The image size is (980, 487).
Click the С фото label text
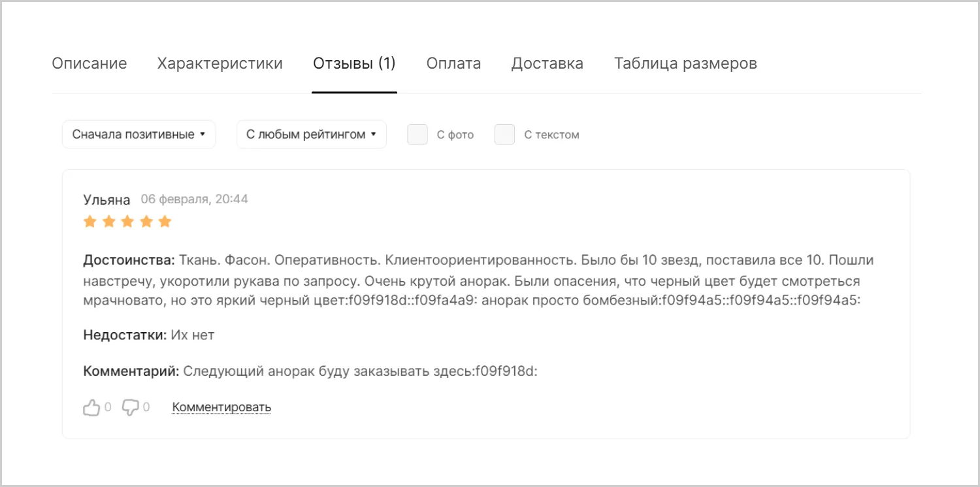(x=455, y=135)
